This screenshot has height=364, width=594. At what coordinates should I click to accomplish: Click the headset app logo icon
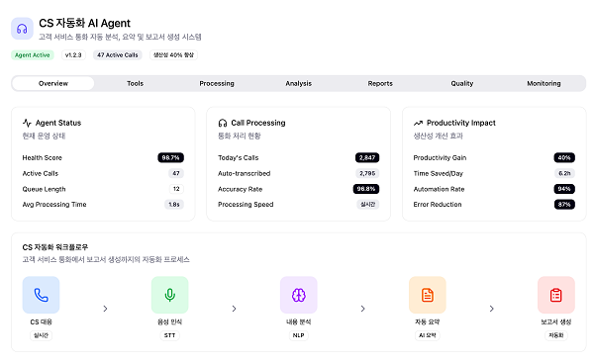pyautogui.click(x=22, y=29)
